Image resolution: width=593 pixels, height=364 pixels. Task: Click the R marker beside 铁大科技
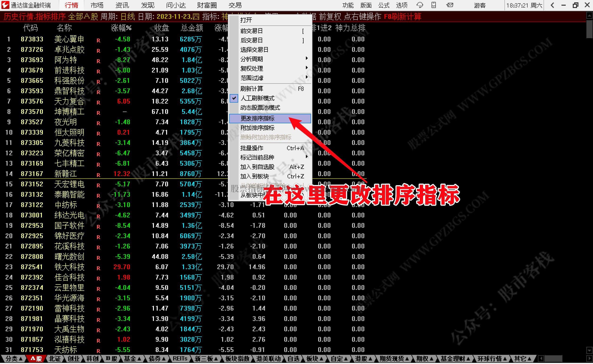point(98,268)
